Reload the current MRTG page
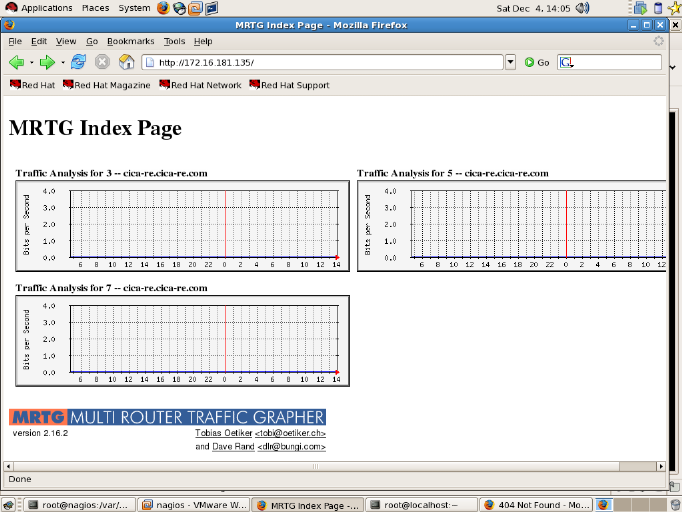This screenshot has height=512, width=682. (78, 62)
